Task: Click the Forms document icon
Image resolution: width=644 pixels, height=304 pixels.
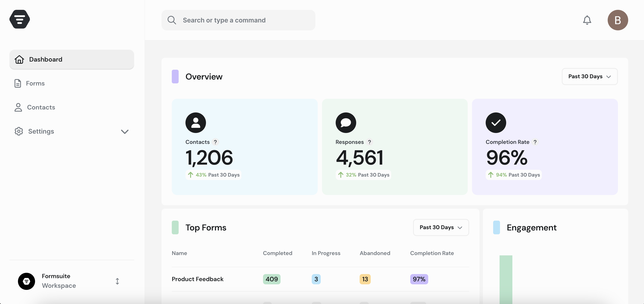Action: tap(18, 83)
